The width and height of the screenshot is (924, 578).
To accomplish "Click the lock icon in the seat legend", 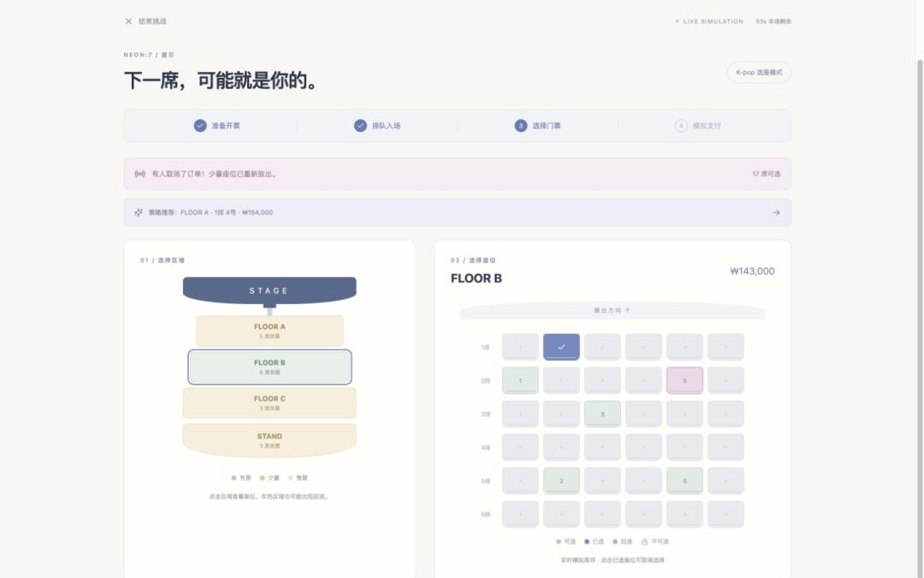I will (645, 541).
